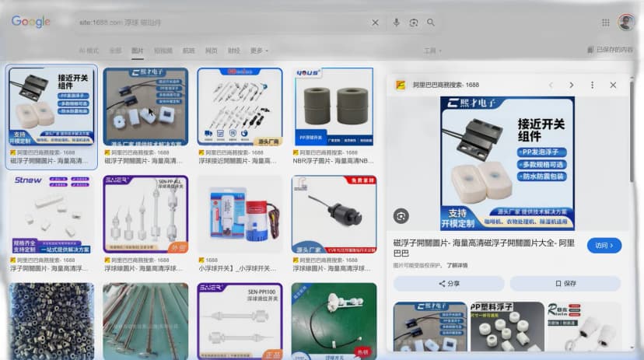Click the 分享 share button
The image size is (644, 360).
click(449, 283)
